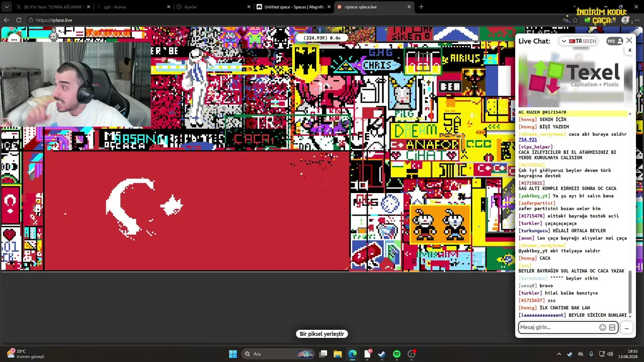The width and height of the screenshot is (644, 362).
Task: Open Spotify from the taskbar
Action: 397,354
